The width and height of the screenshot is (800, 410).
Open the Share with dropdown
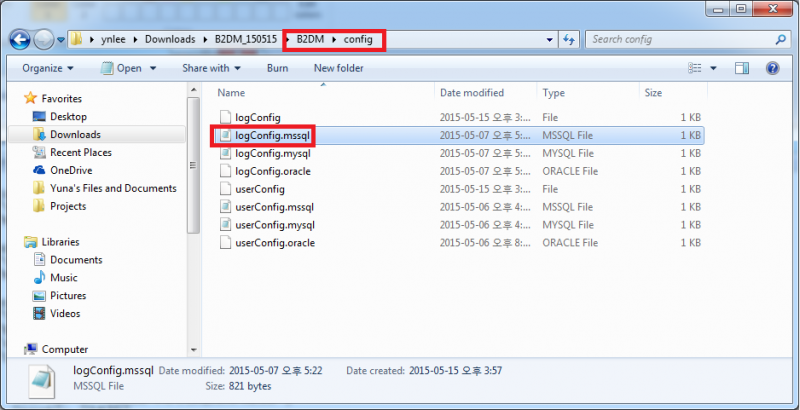pos(211,68)
